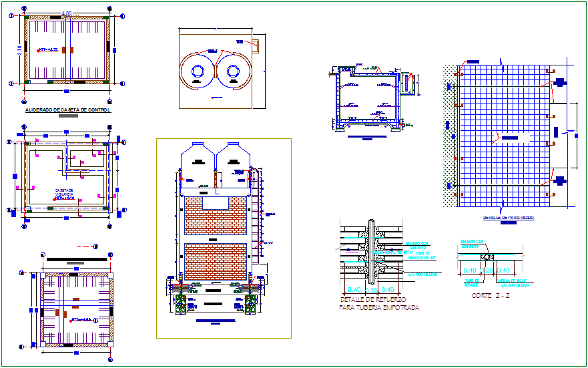
Task: Select the left circular tank in plan view
Action: pyautogui.click(x=198, y=71)
